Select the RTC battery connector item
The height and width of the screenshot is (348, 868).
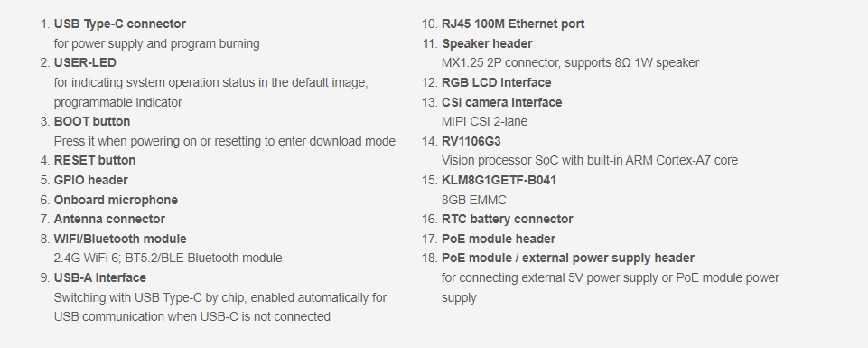point(507,219)
